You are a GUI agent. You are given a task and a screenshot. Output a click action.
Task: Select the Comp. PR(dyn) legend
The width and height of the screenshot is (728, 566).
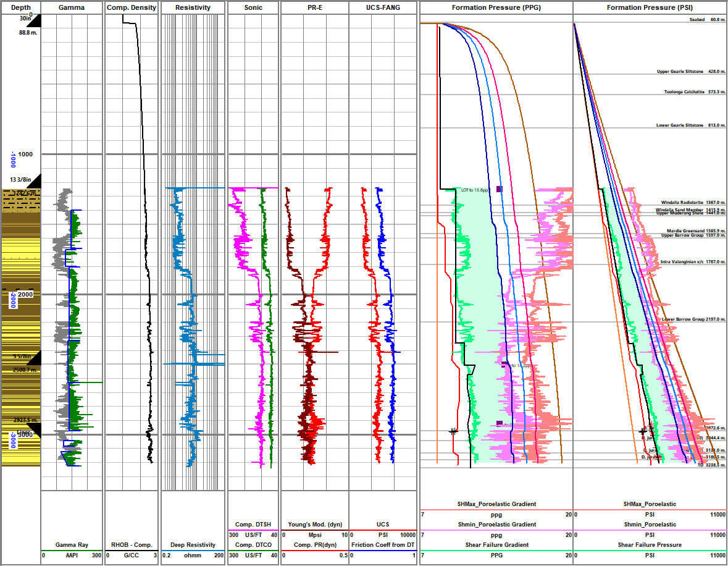tap(315, 544)
